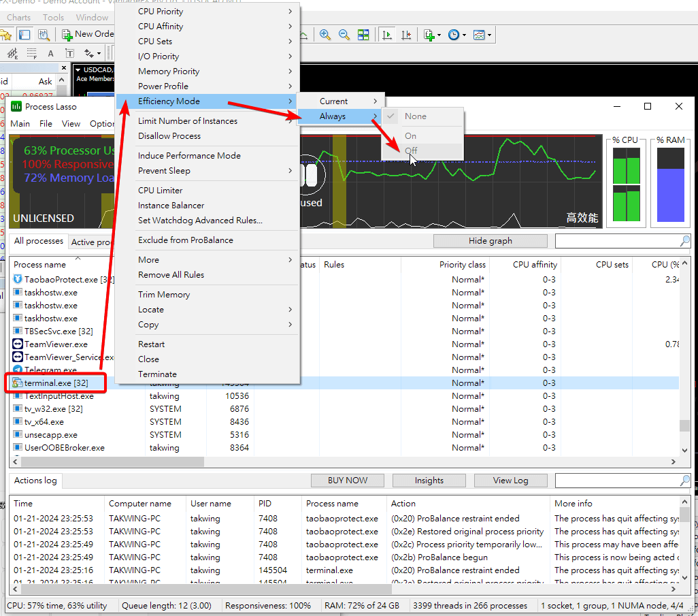698x616 pixels.
Task: Expand the indicators dropdown arrow
Action: (x=439, y=35)
